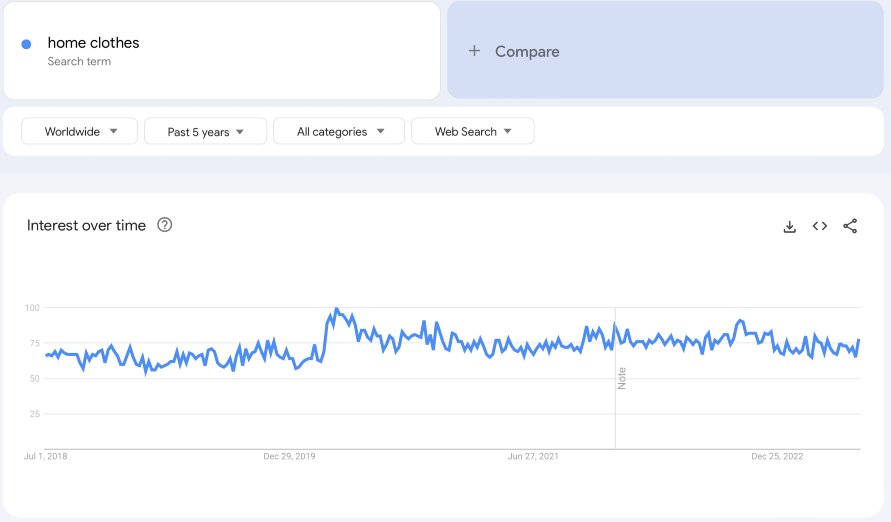Image resolution: width=891 pixels, height=522 pixels.
Task: Click the Compare box to add a term
Action: tap(665, 51)
